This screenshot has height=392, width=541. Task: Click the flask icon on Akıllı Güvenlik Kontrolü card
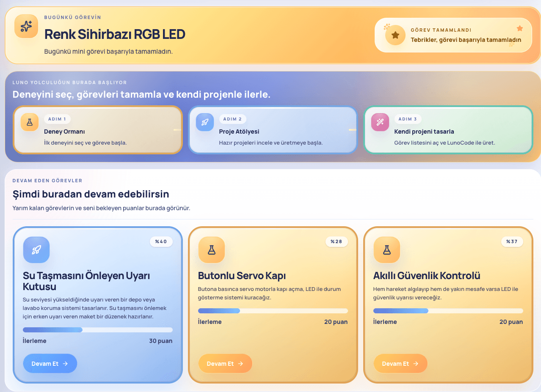coord(387,249)
